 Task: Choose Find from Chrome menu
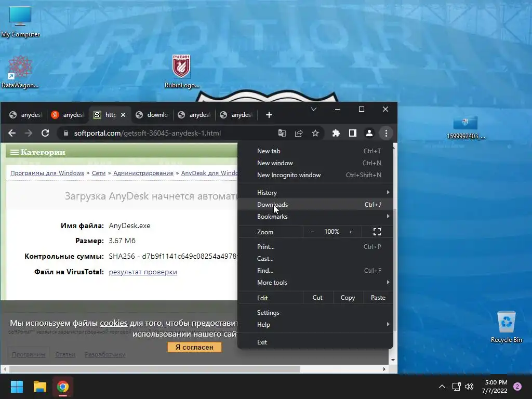pos(315,270)
